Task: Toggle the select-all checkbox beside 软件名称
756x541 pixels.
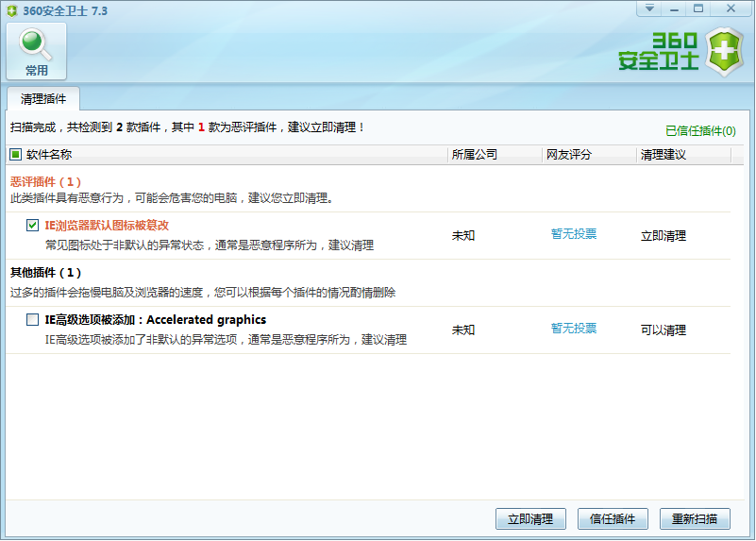Action: [x=15, y=155]
